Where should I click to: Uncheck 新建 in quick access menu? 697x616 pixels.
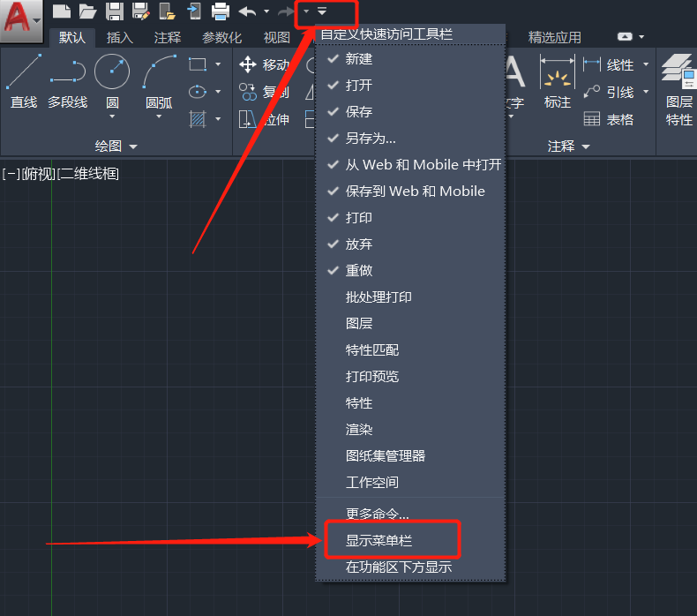tap(410, 59)
